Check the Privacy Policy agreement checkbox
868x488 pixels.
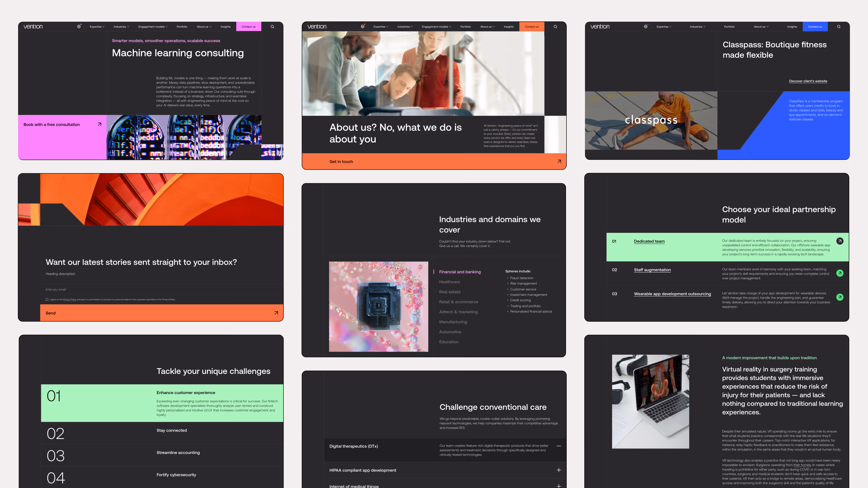click(47, 299)
